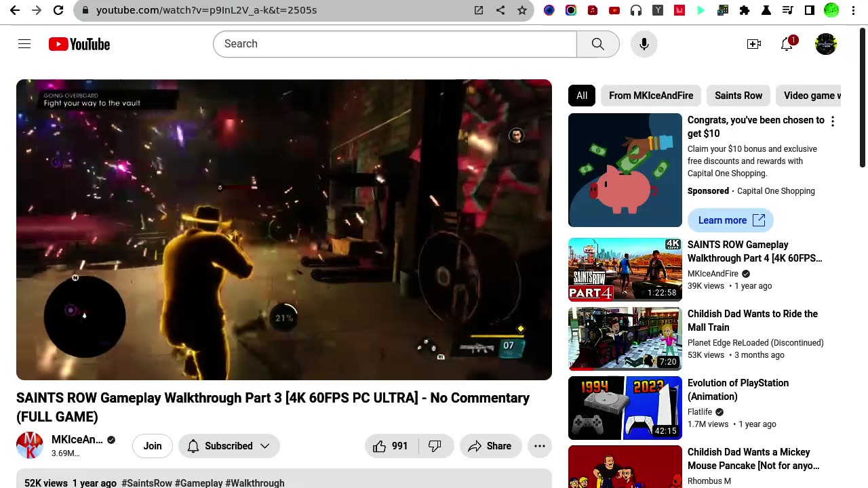Click the video player to pause
The width and height of the screenshot is (868, 488).
point(284,230)
